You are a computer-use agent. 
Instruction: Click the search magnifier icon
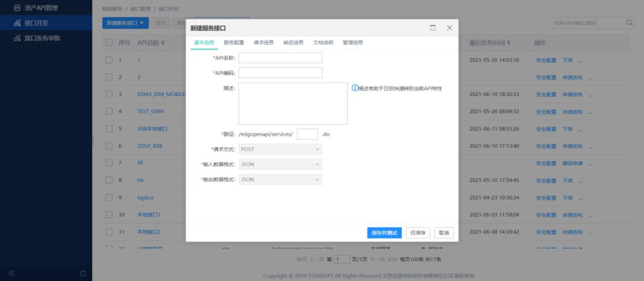630,23
